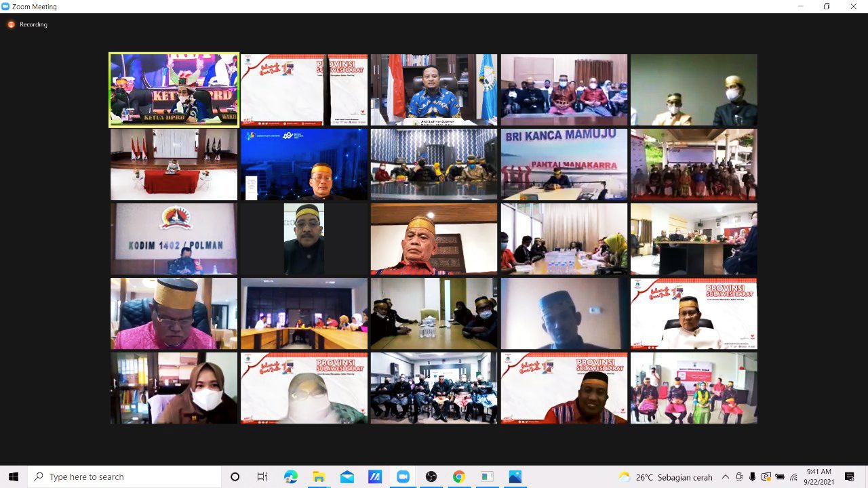Select the narrow portrait-video participant tile
The width and height of the screenshot is (868, 488).
point(304,239)
